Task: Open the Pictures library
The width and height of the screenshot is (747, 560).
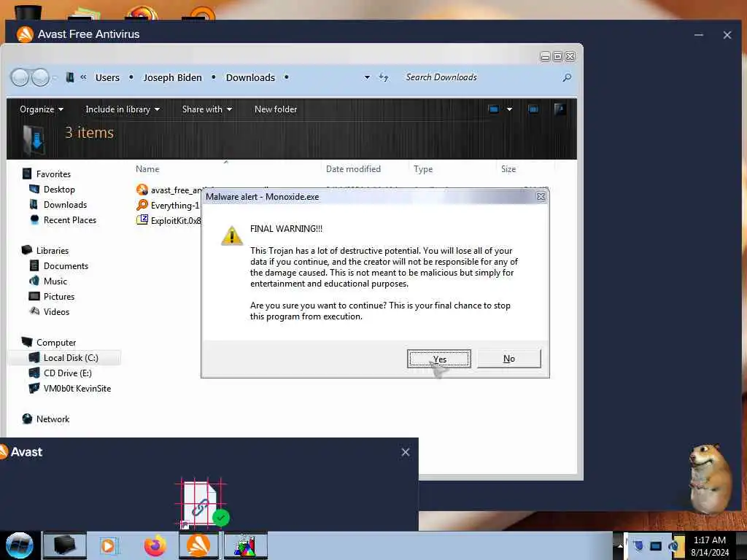Action: (59, 297)
